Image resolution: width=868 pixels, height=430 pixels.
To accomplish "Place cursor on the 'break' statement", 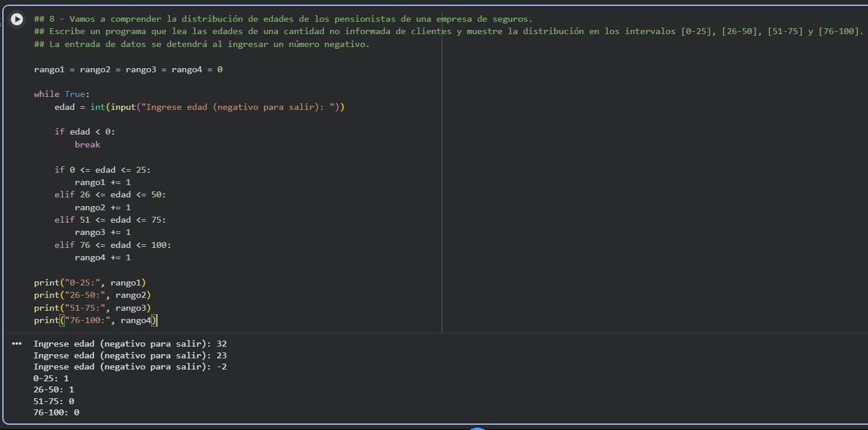I will pyautogui.click(x=88, y=145).
